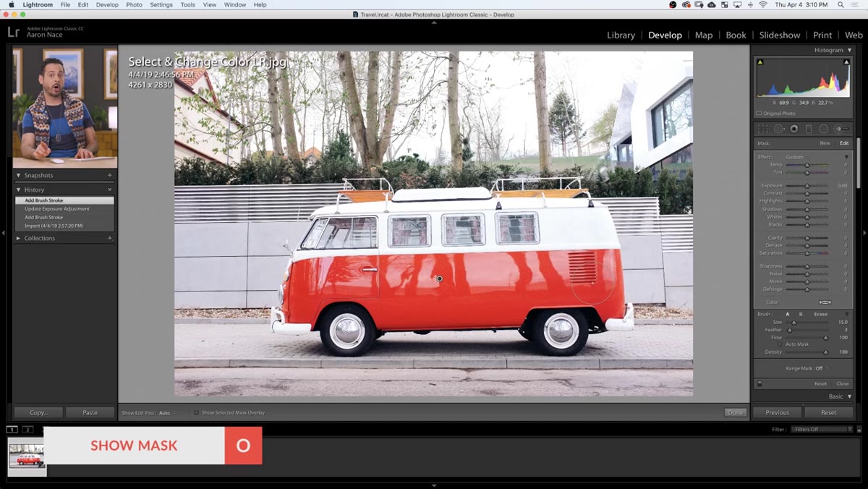Open the Color swatch picker
868x489 pixels.
tap(825, 302)
